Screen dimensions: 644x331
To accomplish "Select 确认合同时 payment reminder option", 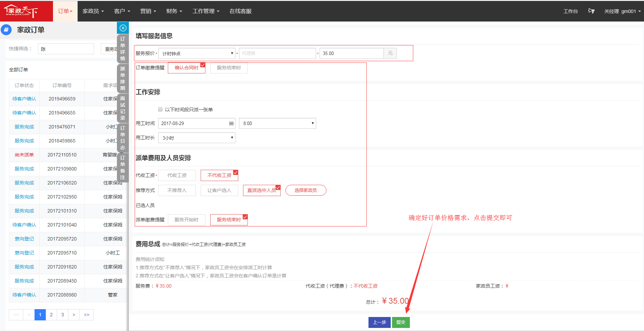I will (x=187, y=68).
